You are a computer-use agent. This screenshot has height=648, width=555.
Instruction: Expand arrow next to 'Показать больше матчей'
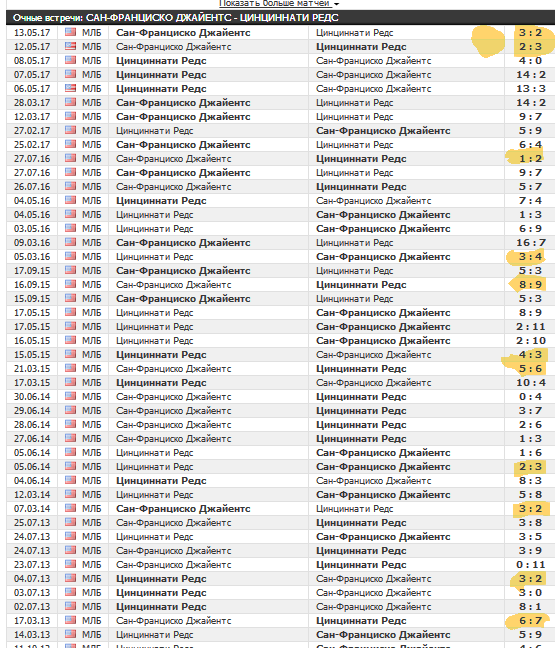coord(336,4)
